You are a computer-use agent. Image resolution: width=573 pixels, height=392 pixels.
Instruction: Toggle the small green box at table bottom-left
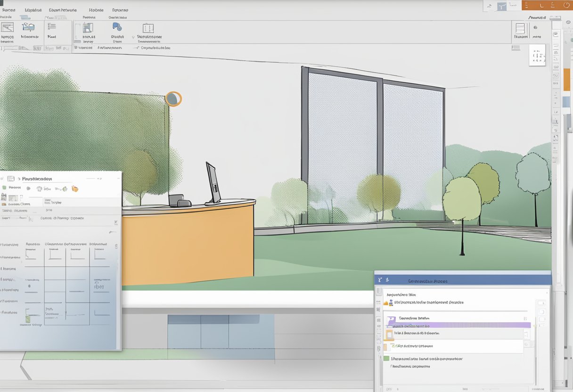click(x=28, y=318)
